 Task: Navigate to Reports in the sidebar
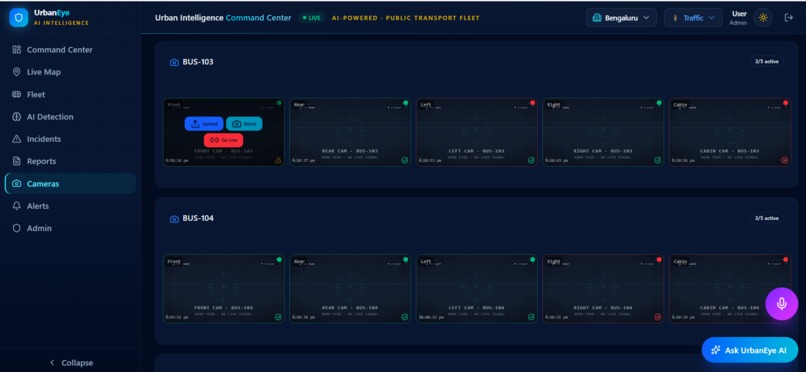(70, 161)
